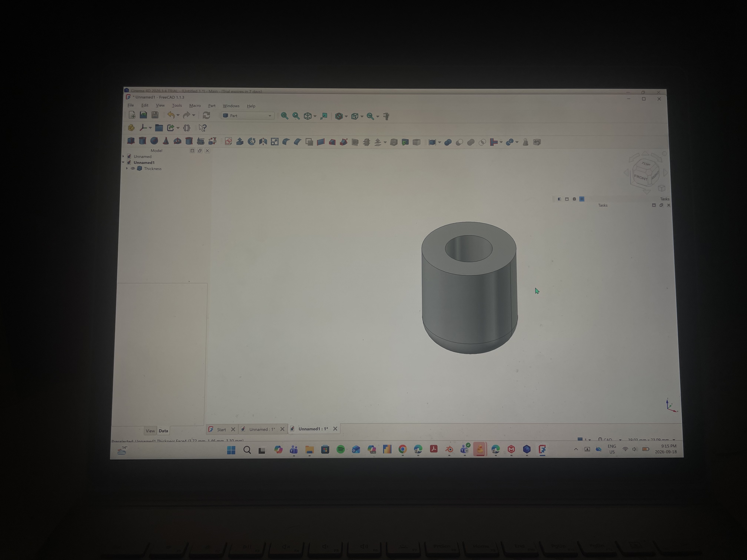
Task: Expand the Unnamed document tree node
Action: (x=123, y=156)
